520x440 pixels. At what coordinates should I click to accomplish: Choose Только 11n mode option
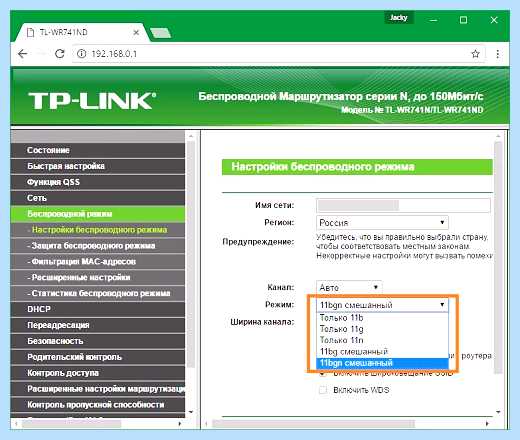[x=382, y=340]
